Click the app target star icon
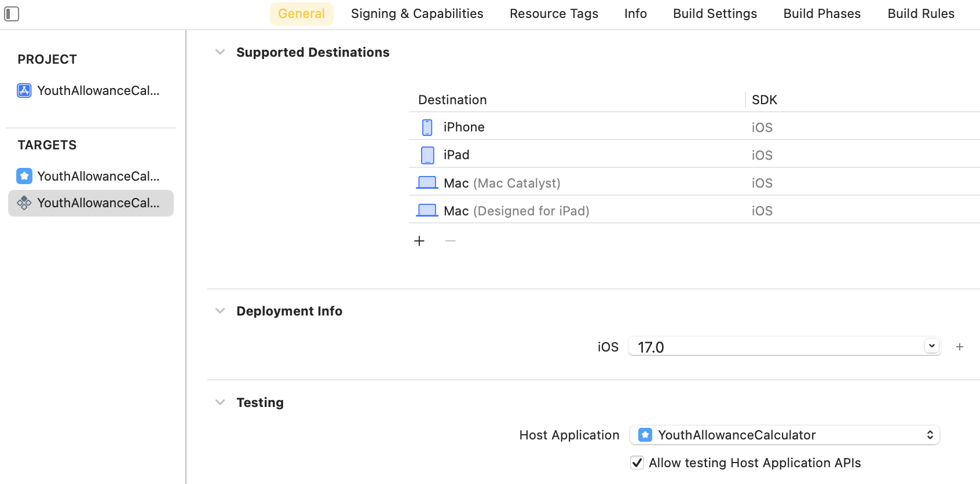This screenshot has height=484, width=980. tap(24, 175)
